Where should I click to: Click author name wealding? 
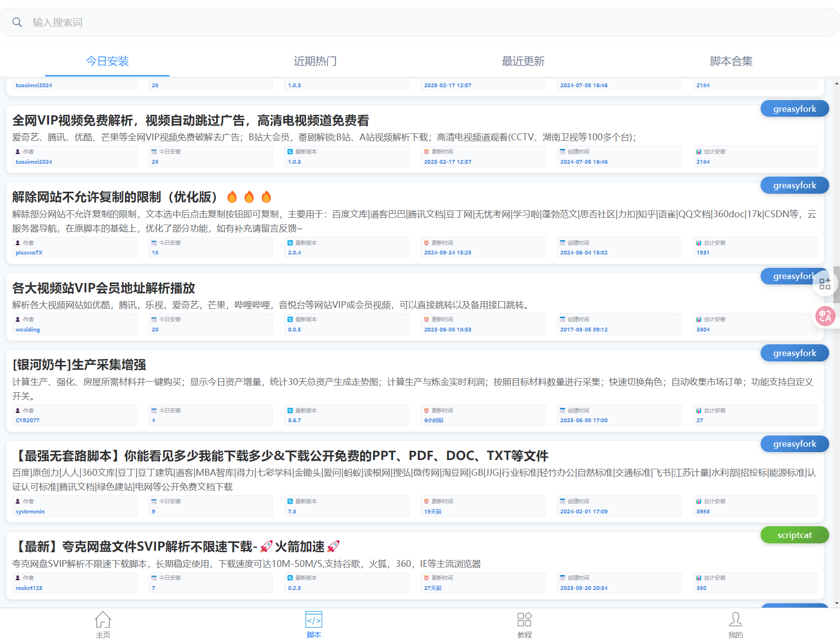(28, 330)
